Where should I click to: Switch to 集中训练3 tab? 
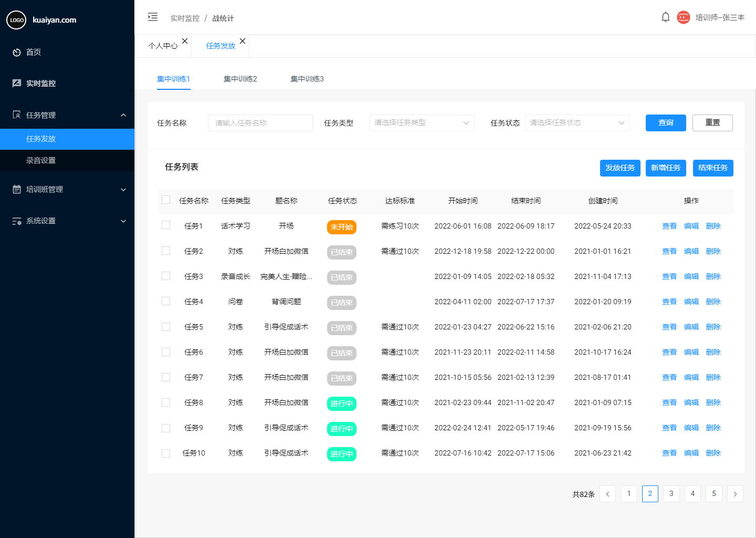[x=307, y=79]
